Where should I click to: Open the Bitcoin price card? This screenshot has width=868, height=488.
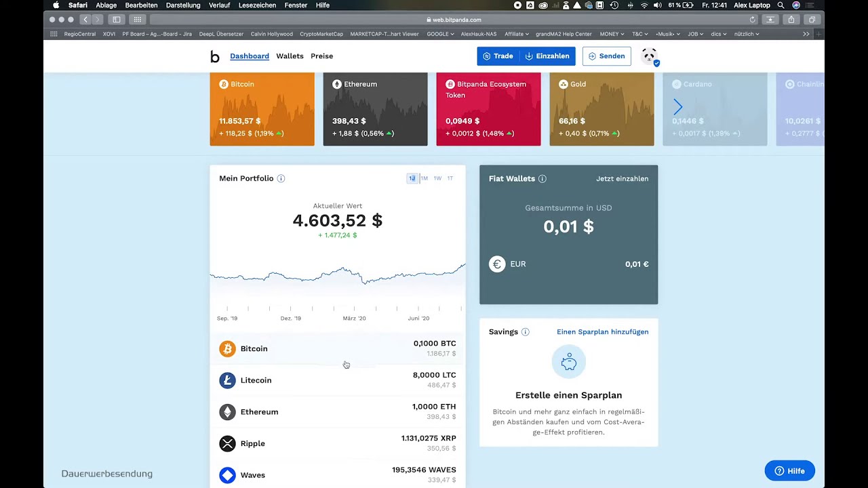pos(262,109)
